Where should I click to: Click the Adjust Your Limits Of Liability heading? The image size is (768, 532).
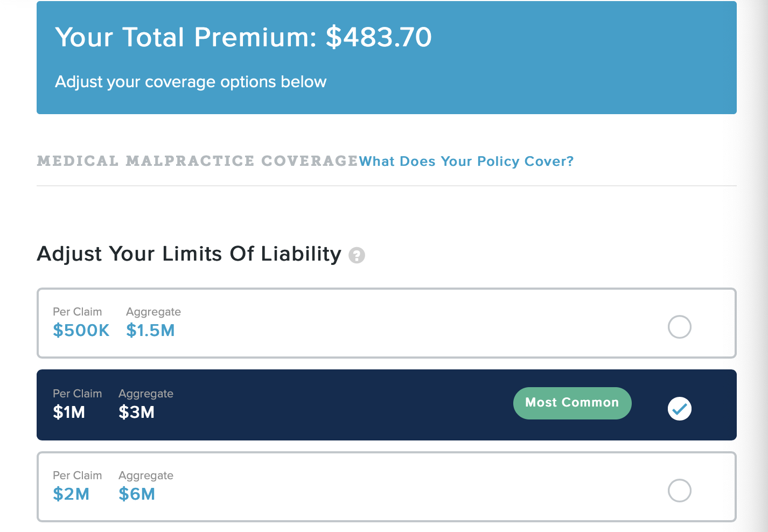pyautogui.click(x=189, y=254)
